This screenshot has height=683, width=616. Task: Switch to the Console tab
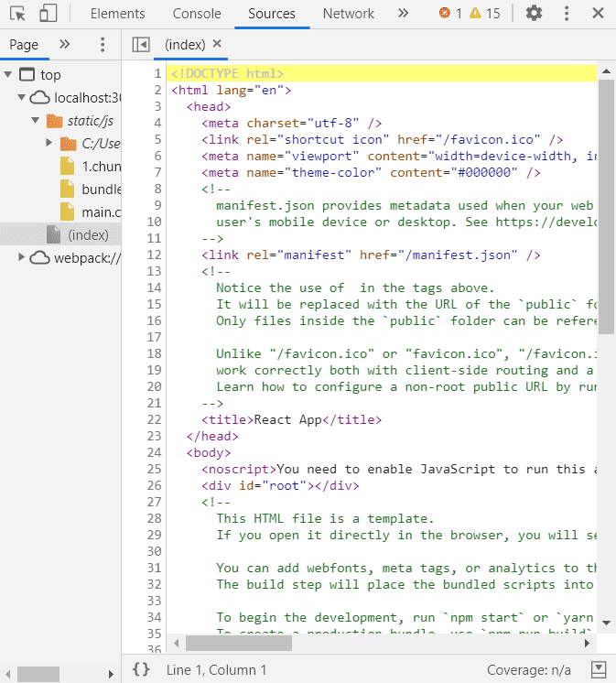(197, 14)
